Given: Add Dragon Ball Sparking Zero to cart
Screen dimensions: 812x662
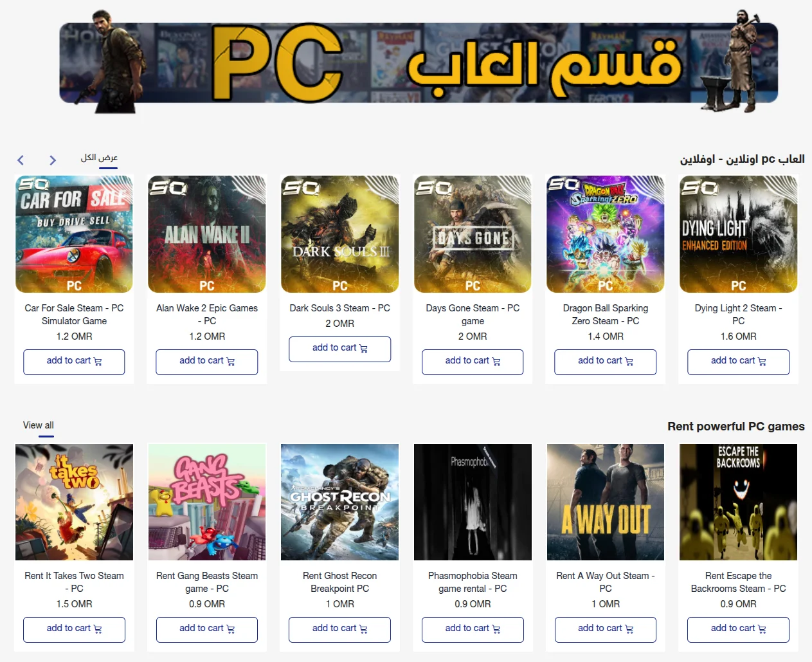Looking at the screenshot, I should (x=606, y=362).
